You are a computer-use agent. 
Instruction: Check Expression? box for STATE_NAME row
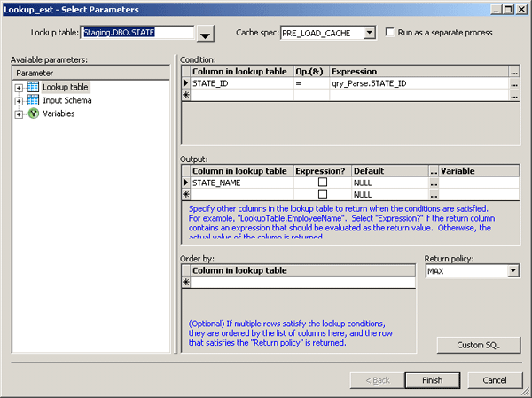322,182
